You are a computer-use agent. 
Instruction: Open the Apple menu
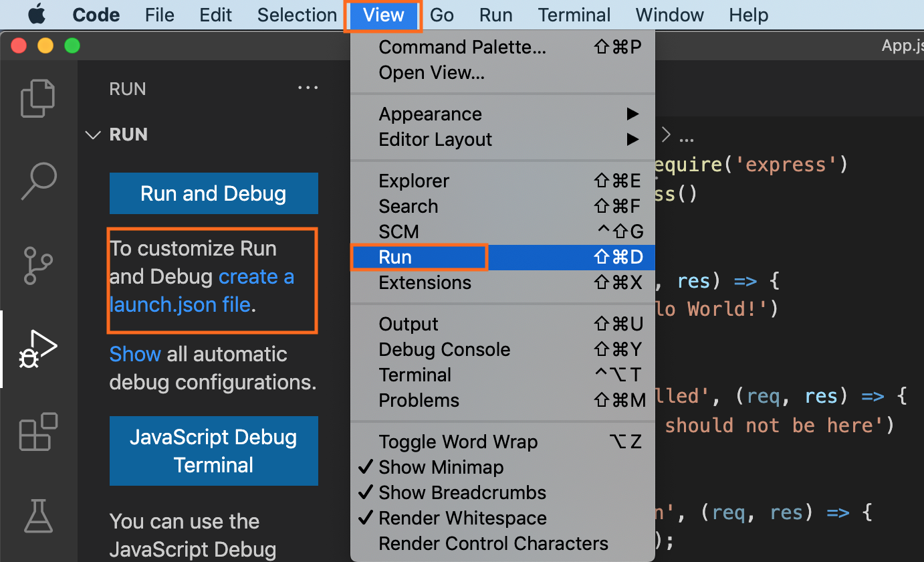click(37, 14)
